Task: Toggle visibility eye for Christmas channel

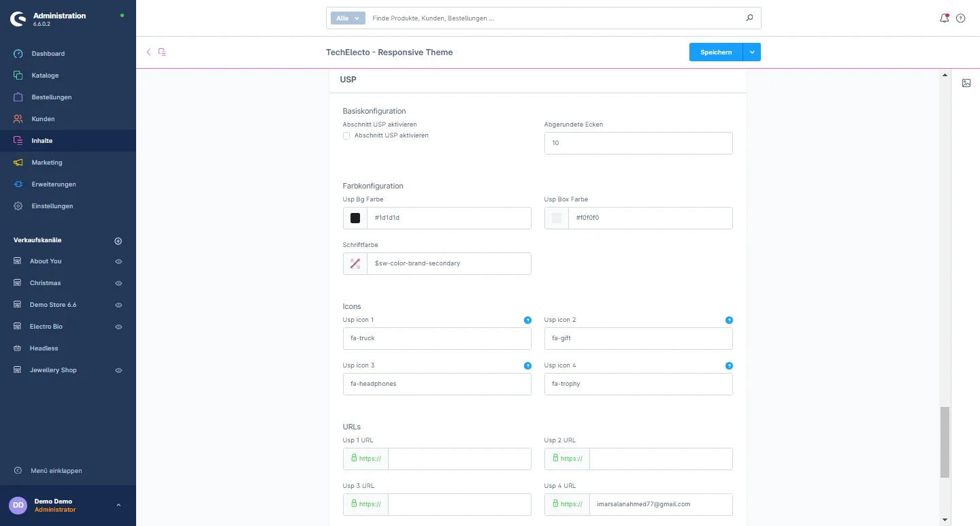Action: [118, 283]
